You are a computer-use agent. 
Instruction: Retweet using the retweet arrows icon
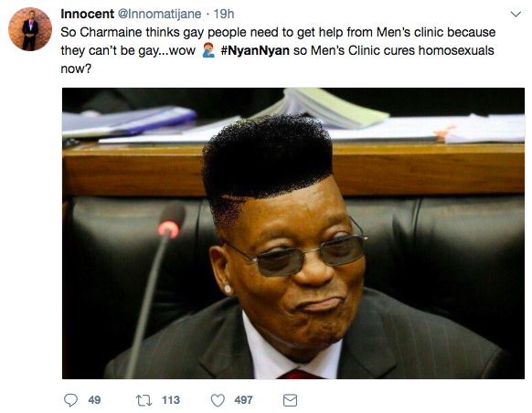click(x=144, y=400)
